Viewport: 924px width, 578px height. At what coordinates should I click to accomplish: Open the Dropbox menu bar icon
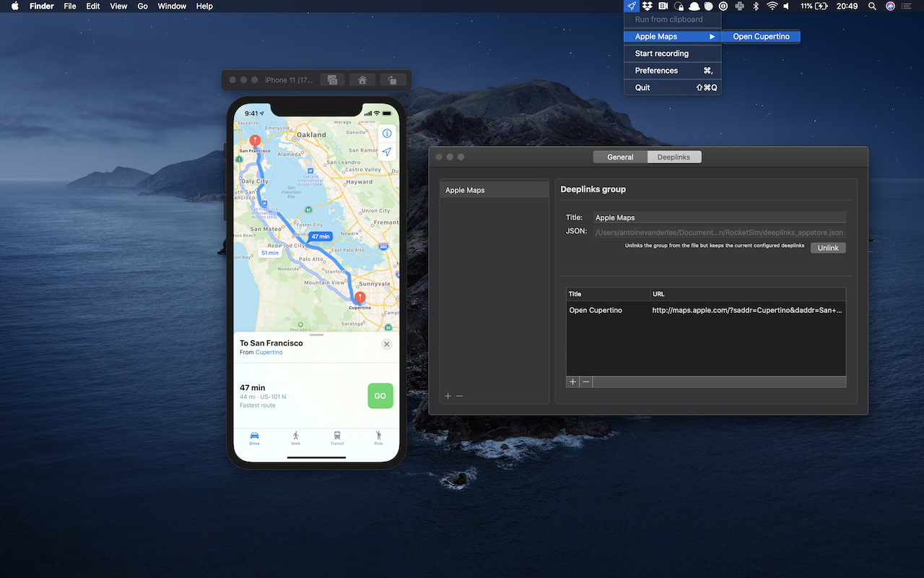[648, 6]
